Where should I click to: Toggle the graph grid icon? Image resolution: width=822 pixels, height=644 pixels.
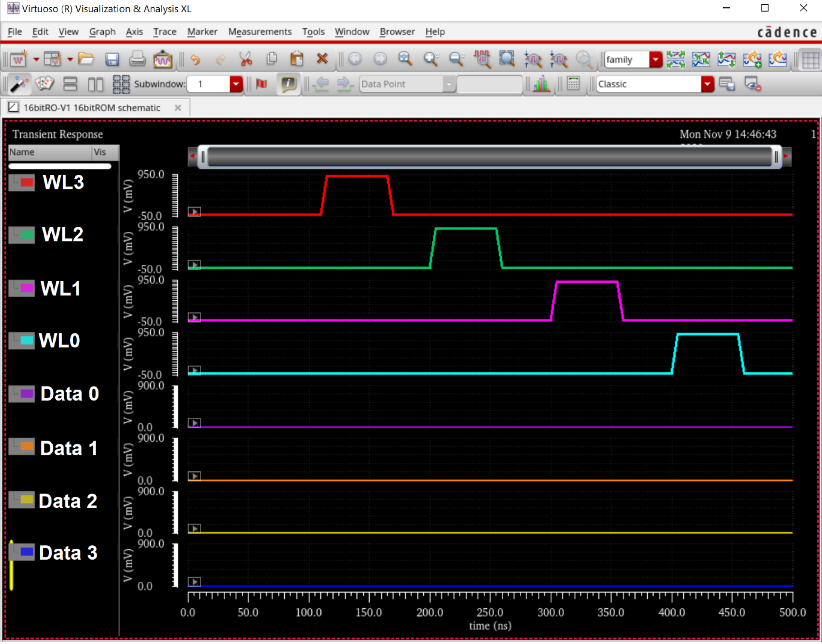pyautogui.click(x=810, y=60)
